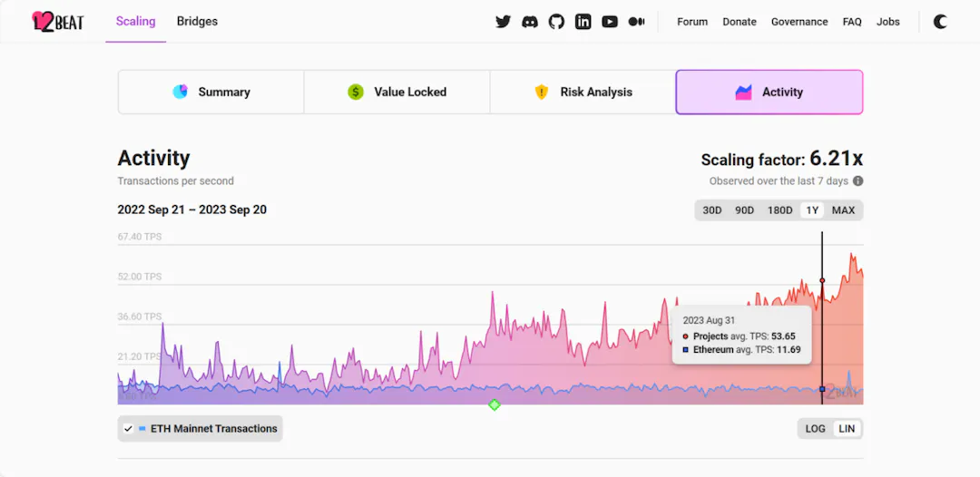Switch to Value Locked tab
Viewport: 980px width, 477px height.
397,92
